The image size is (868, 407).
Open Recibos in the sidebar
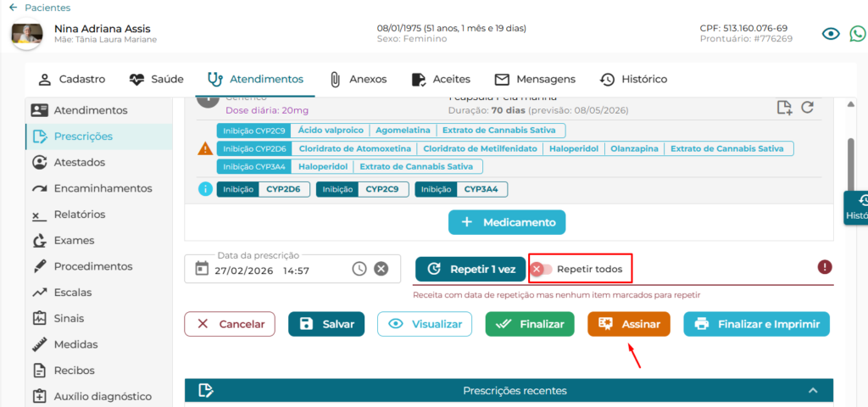point(99,371)
